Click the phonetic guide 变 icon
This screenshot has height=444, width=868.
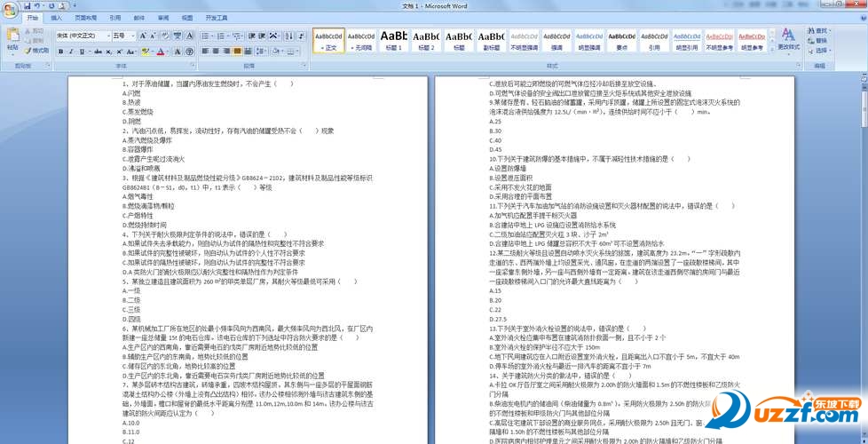point(178,36)
